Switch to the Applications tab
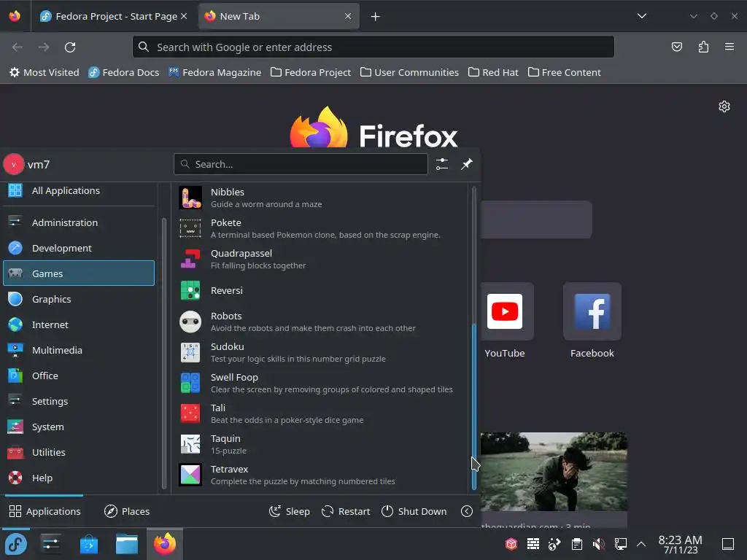The width and height of the screenshot is (747, 560). [44, 511]
